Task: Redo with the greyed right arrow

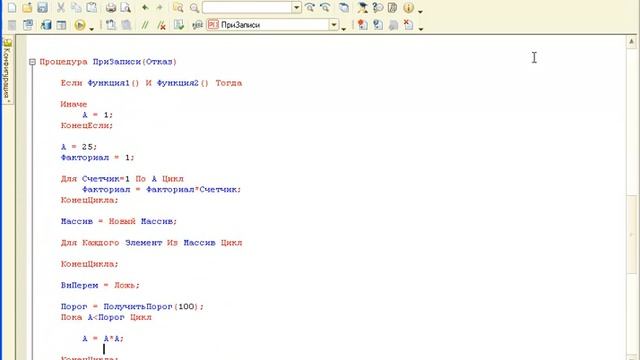Action: 160,7
